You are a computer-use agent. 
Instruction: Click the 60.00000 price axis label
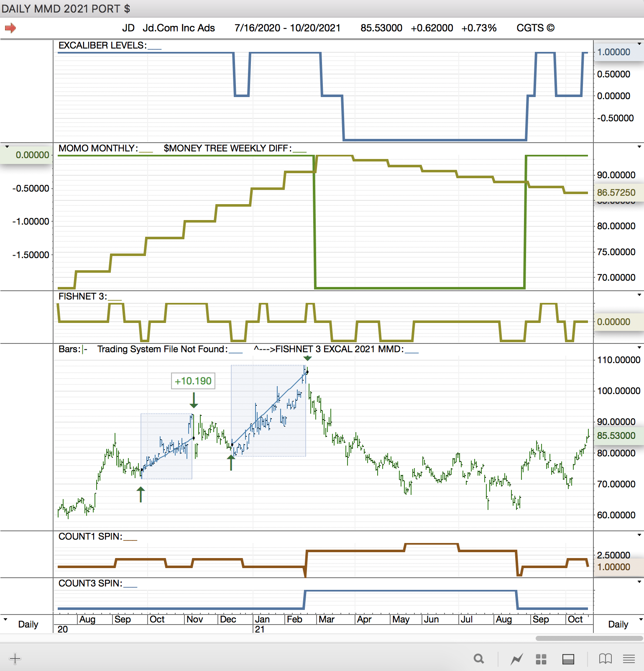coord(616,515)
